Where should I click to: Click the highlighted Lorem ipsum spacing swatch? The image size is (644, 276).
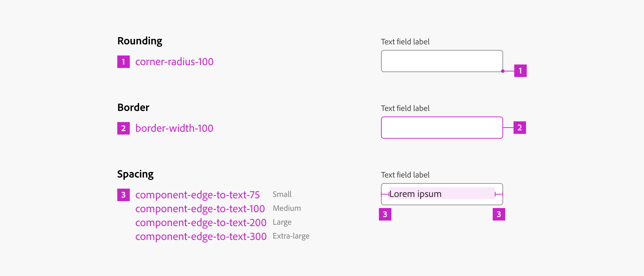pos(441,194)
